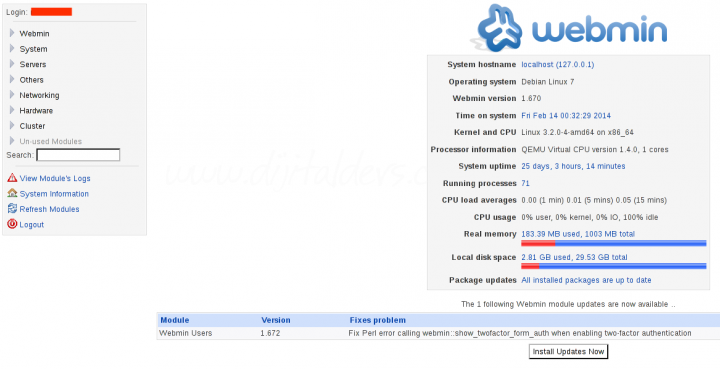Click the running processes count 71
Image resolution: width=720 pixels, height=369 pixels.
[x=525, y=183]
